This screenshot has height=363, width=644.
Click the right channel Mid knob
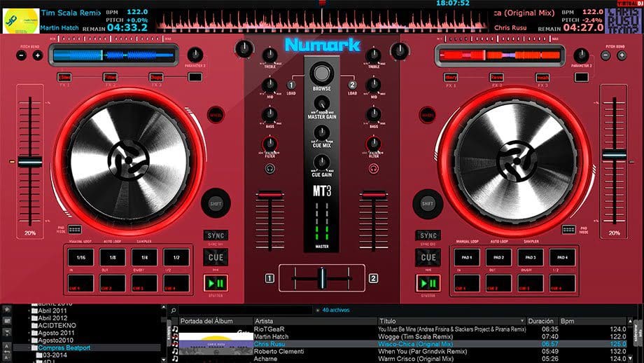(373, 85)
